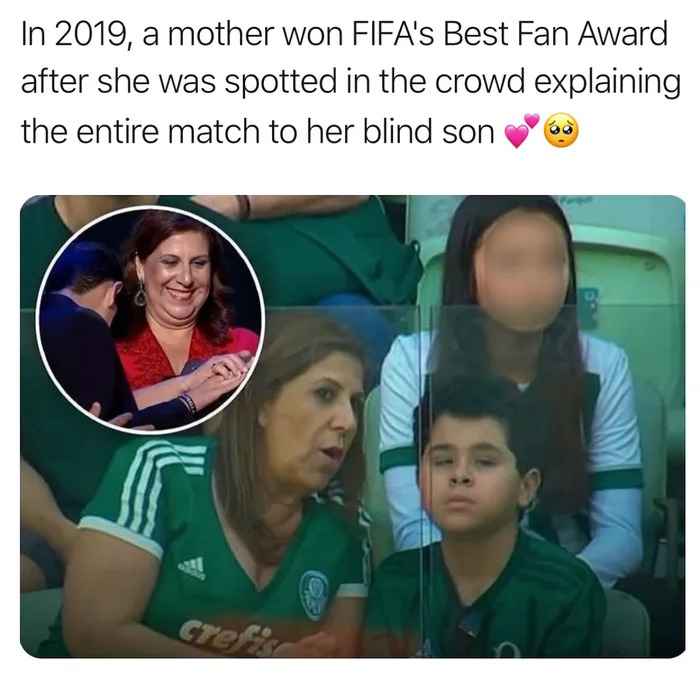The width and height of the screenshot is (700, 700).
Task: Click the Adidas logo on green jersey
Action: pos(193,568)
